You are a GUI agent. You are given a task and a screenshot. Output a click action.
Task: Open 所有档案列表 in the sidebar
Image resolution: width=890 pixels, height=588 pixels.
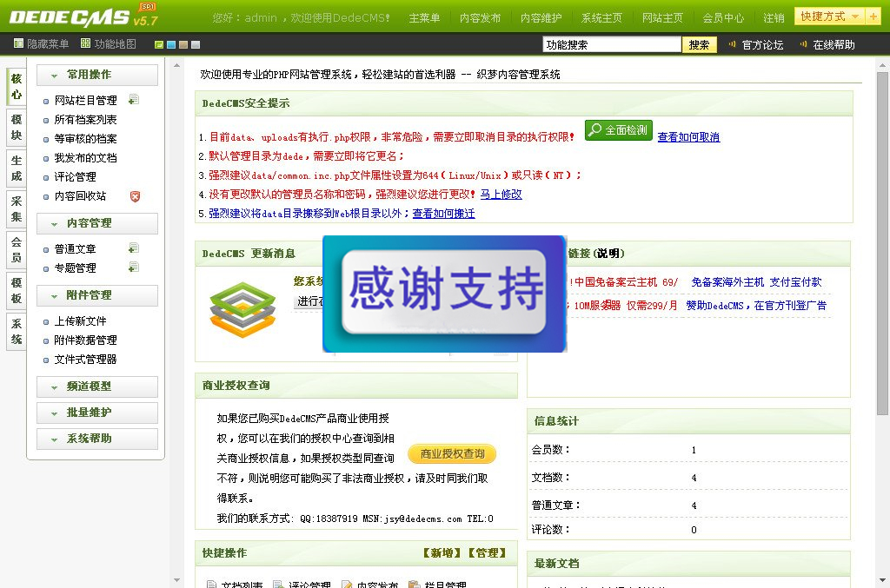click(x=86, y=120)
